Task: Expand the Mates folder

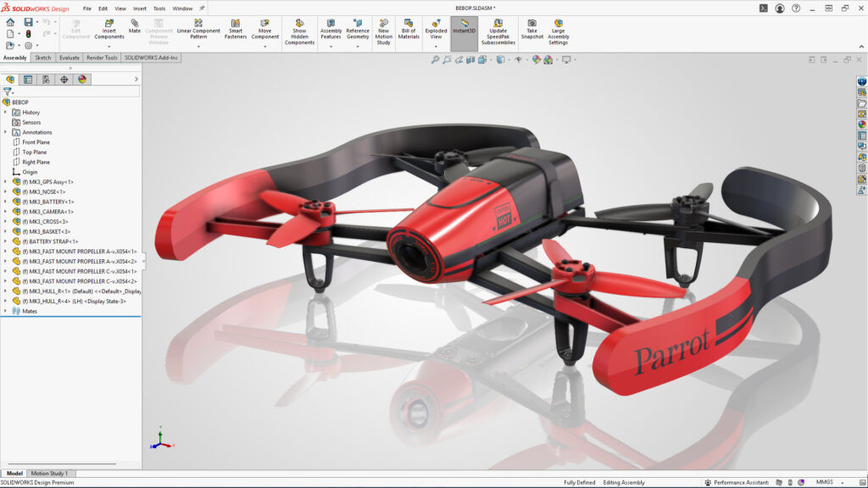Action: click(x=6, y=311)
